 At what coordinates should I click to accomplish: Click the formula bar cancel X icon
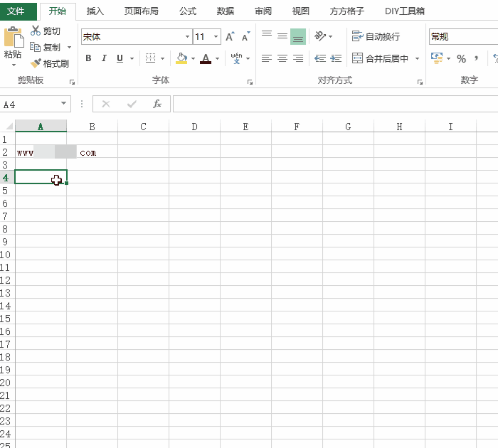coord(106,104)
